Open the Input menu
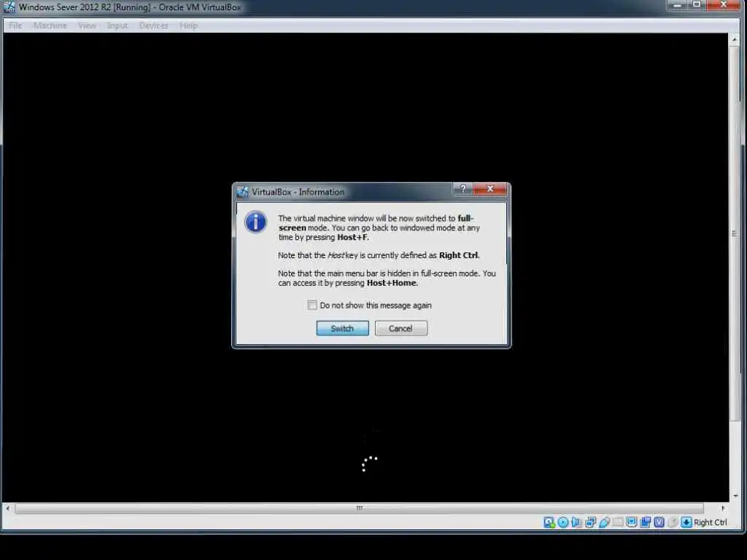The image size is (747, 560). click(117, 26)
